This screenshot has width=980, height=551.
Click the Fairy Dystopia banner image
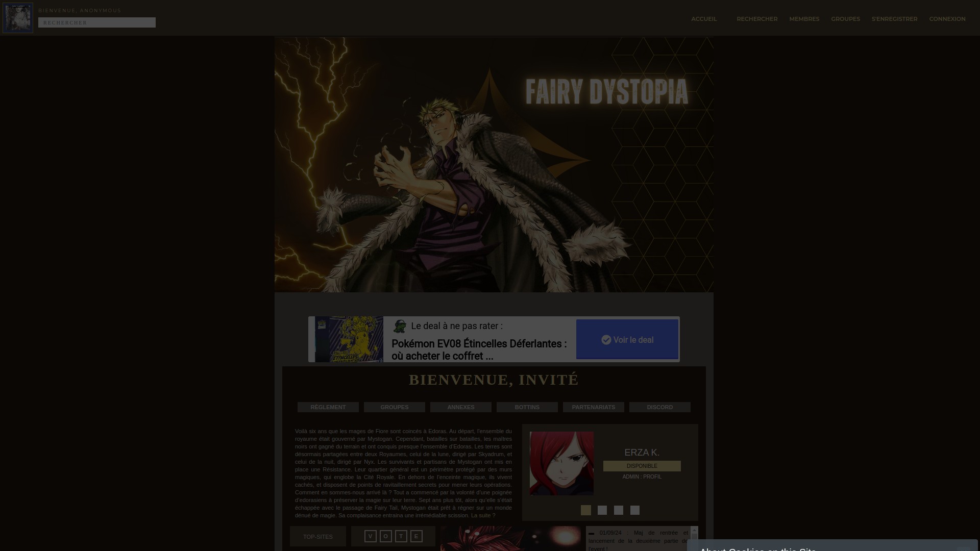tap(494, 164)
